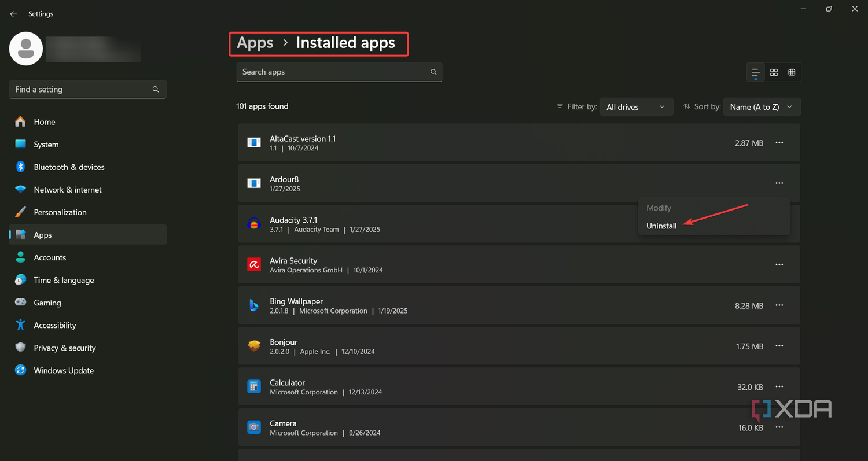This screenshot has width=868, height=461.
Task: Click the Ardour8 app name
Action: coord(284,179)
